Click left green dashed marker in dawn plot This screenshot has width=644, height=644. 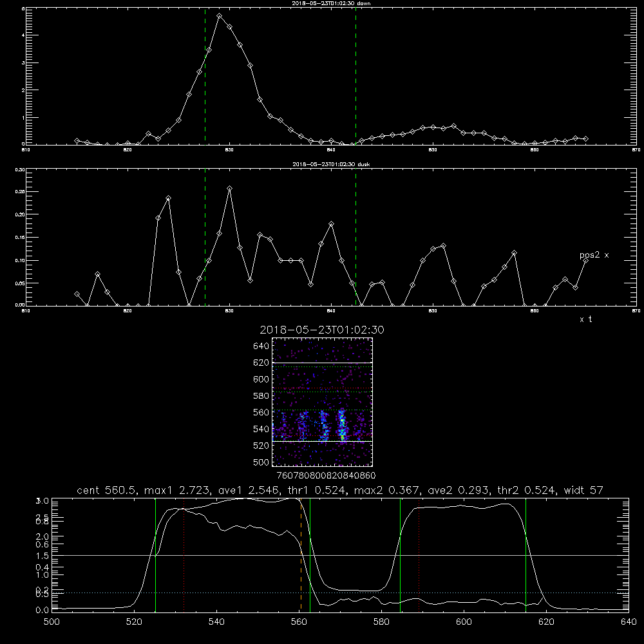pos(205,76)
